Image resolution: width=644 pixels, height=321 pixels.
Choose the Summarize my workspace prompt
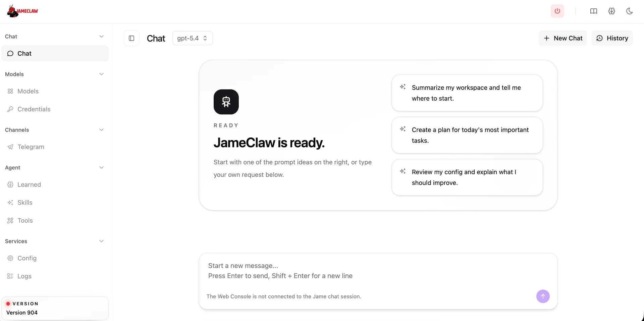pos(467,93)
